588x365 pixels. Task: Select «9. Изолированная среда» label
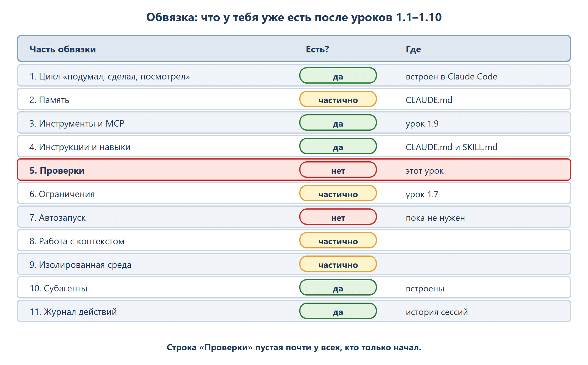[80, 265]
